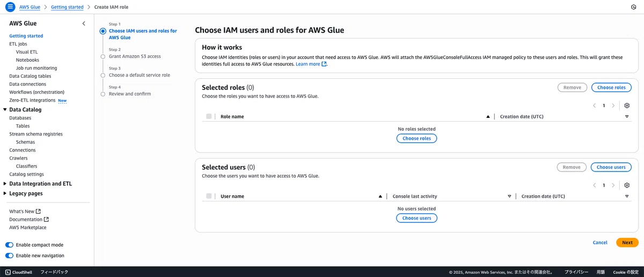644x277 pixels.
Task: Open the hamburger navigation menu icon
Action: coord(10,7)
